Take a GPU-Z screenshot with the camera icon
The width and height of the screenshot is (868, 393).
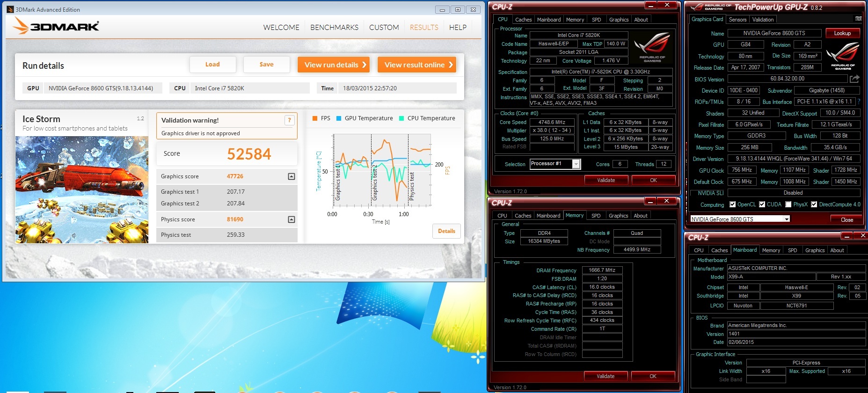858,19
